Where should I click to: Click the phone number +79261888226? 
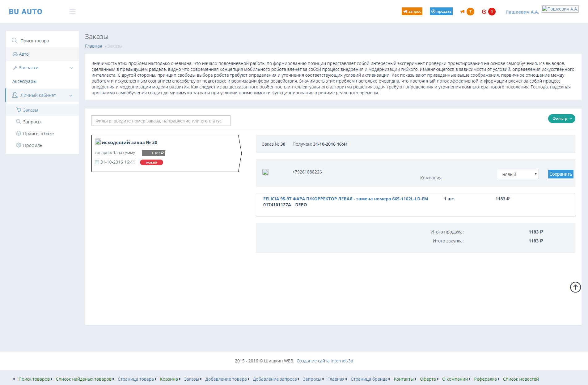[307, 172]
